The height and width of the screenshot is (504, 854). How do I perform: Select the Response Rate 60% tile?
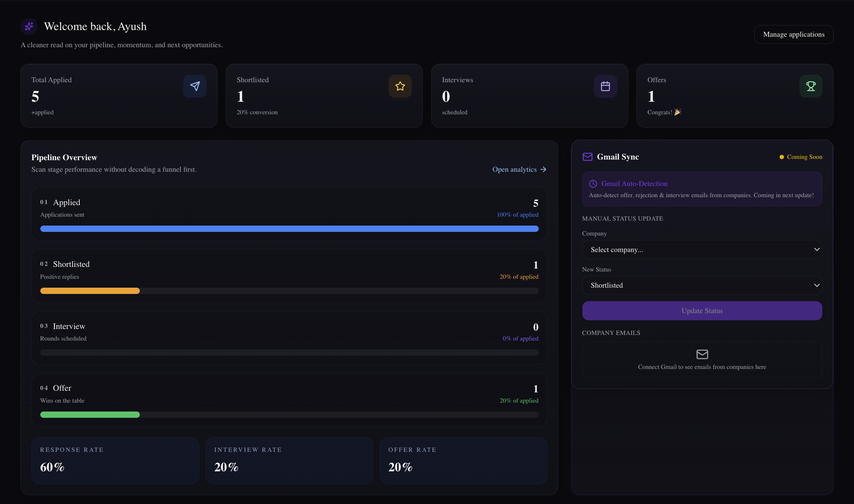pos(115,460)
